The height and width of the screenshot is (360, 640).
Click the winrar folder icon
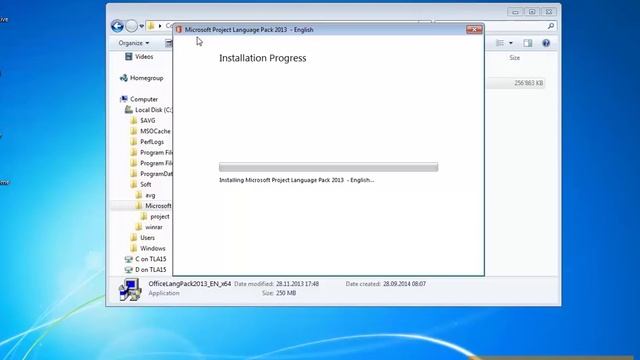[x=139, y=227]
